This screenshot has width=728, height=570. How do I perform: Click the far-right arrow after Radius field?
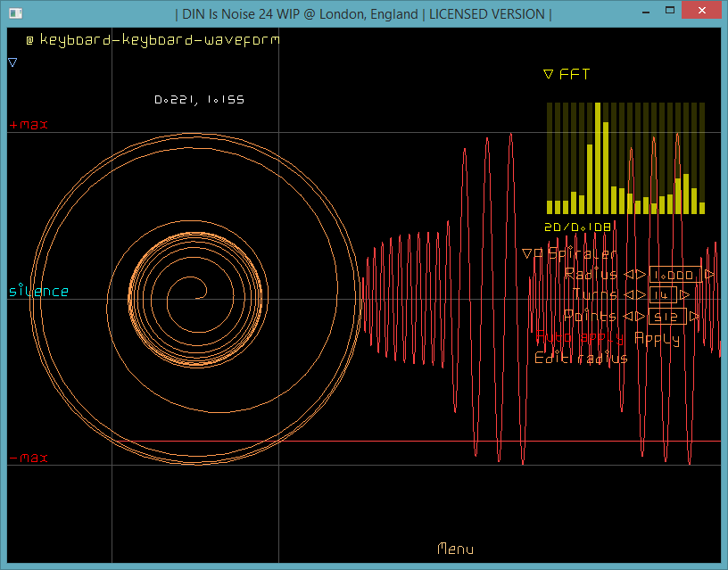tap(709, 275)
